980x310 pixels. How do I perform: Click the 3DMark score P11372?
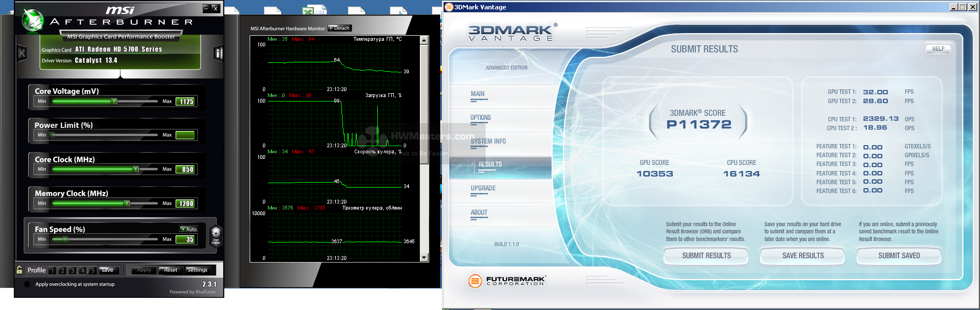pyautogui.click(x=699, y=125)
